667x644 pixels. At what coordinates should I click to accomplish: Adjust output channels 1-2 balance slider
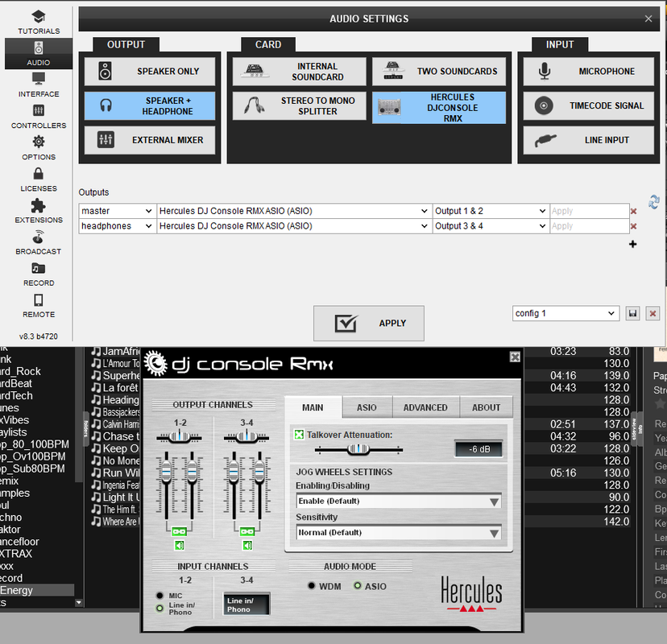pos(179,436)
